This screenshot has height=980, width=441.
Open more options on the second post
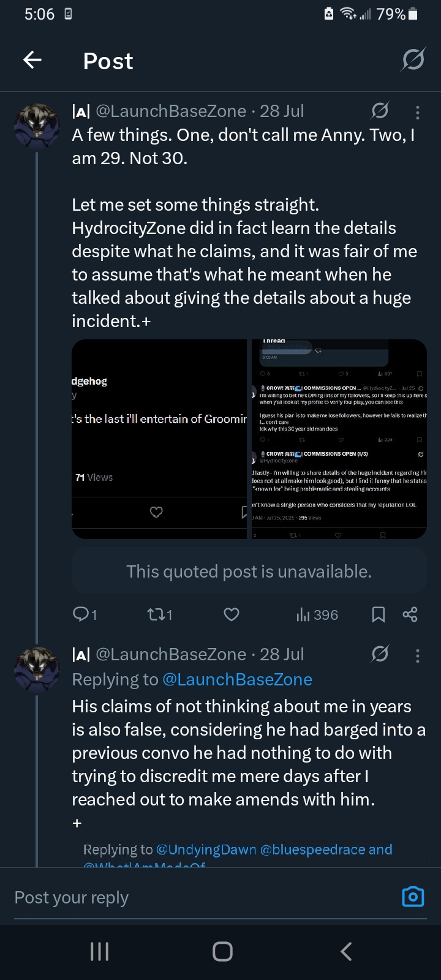click(418, 656)
